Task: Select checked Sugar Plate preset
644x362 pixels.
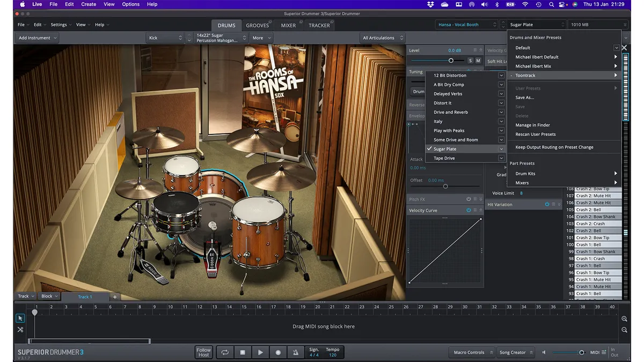Action: 465,149
